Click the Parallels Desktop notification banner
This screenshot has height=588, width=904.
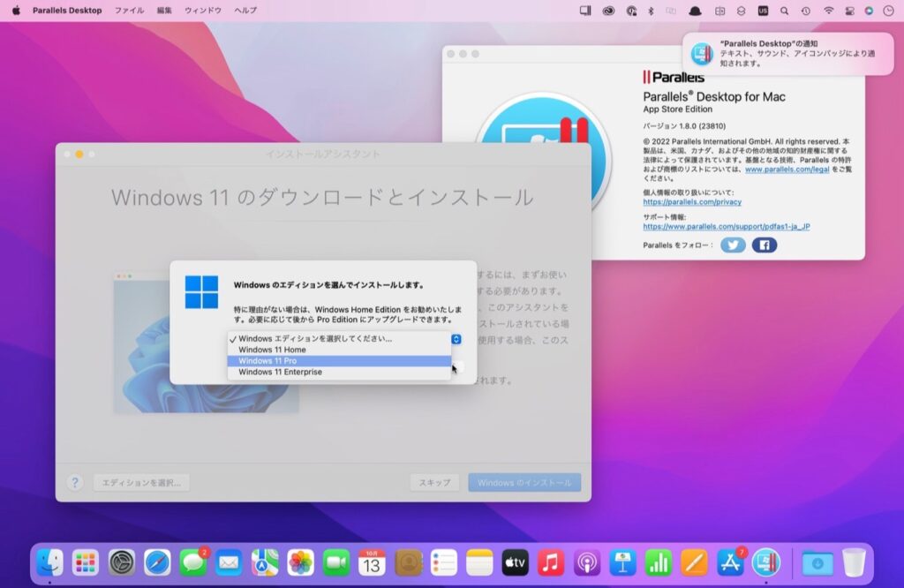(x=790, y=53)
